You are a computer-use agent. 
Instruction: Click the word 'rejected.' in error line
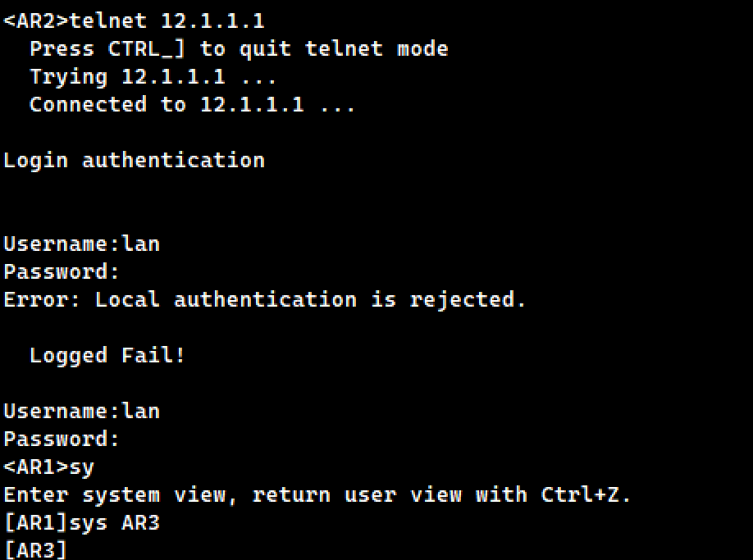[468, 300]
